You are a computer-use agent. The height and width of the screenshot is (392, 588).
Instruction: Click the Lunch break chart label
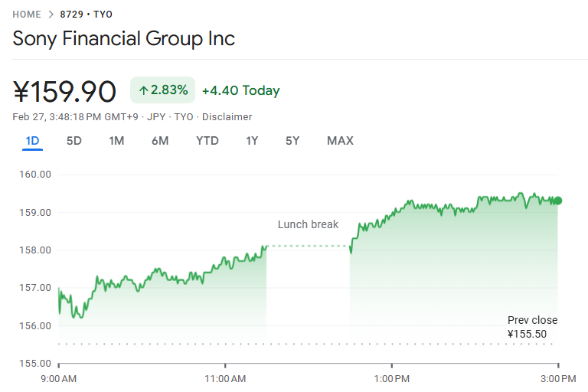(x=308, y=224)
